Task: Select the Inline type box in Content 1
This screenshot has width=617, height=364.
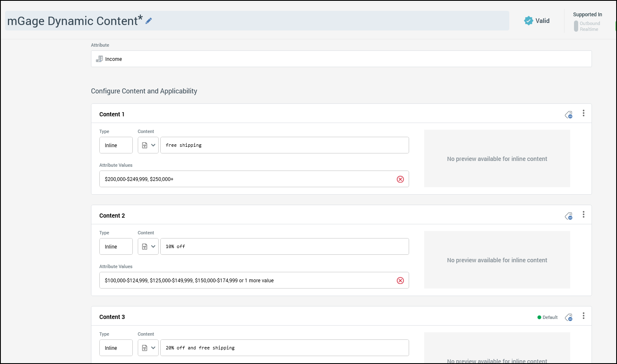Action: coord(116,146)
